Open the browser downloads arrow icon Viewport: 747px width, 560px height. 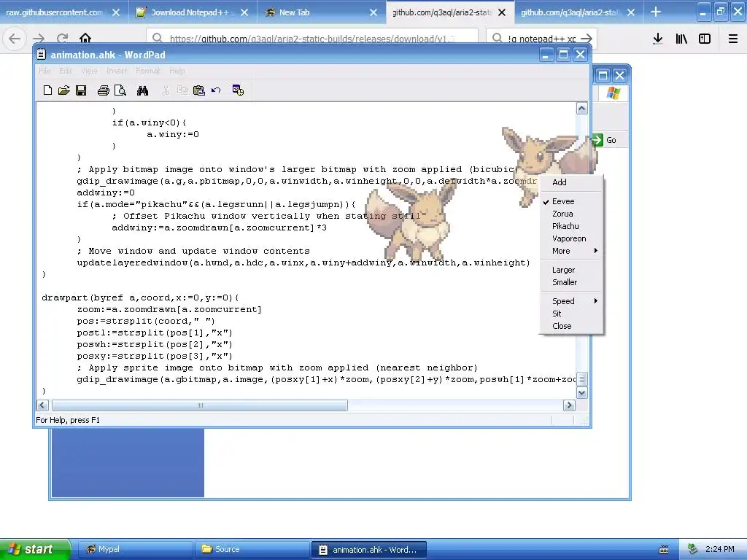point(658,39)
